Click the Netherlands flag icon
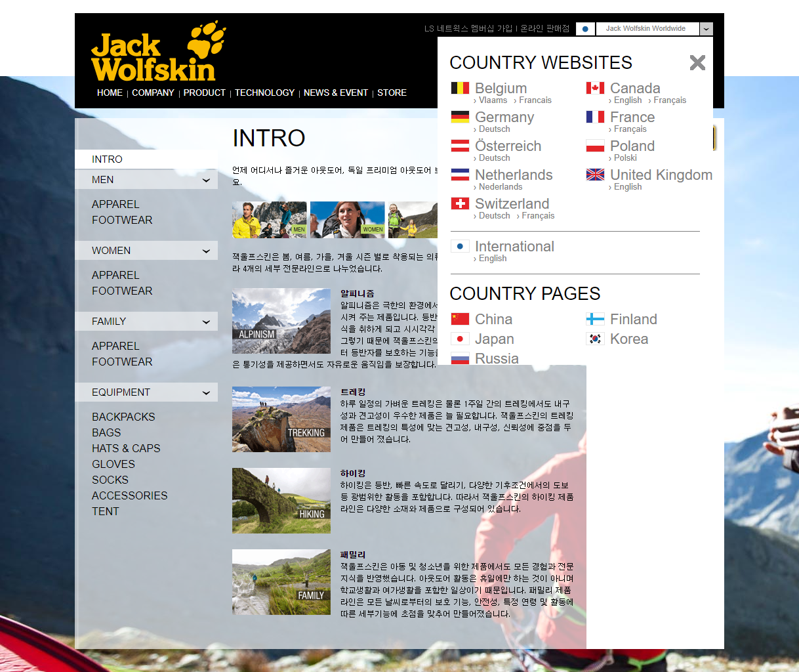The image size is (799, 672). 460,175
